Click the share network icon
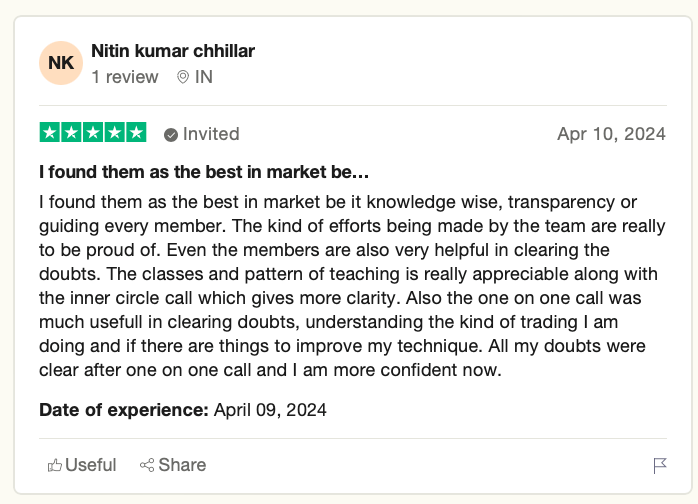698x504 pixels. click(147, 465)
